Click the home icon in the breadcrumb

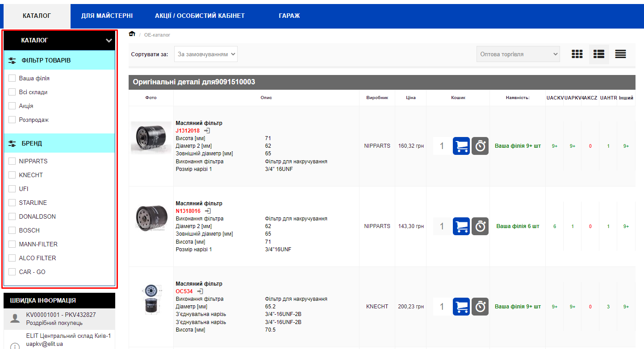click(132, 34)
